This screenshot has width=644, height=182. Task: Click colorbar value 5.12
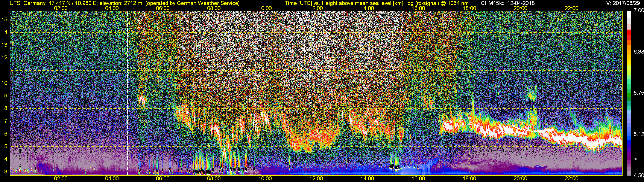click(x=638, y=134)
